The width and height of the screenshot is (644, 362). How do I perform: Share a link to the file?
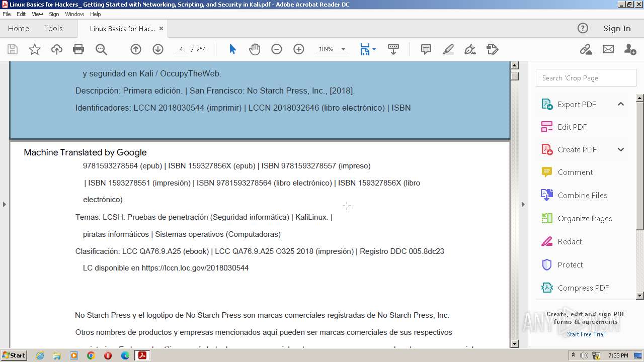pos(586,49)
